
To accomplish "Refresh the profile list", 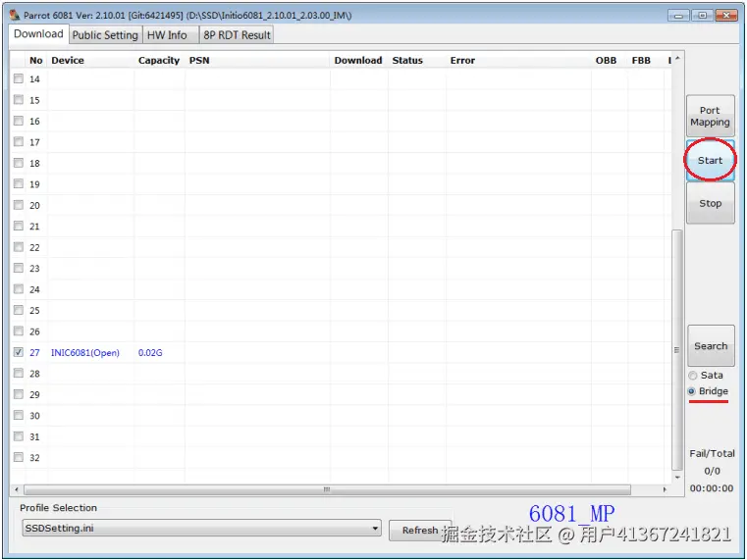I will [420, 530].
